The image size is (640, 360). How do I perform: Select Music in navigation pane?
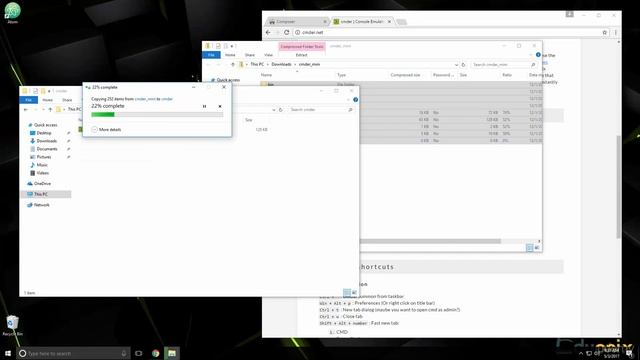coord(42,165)
